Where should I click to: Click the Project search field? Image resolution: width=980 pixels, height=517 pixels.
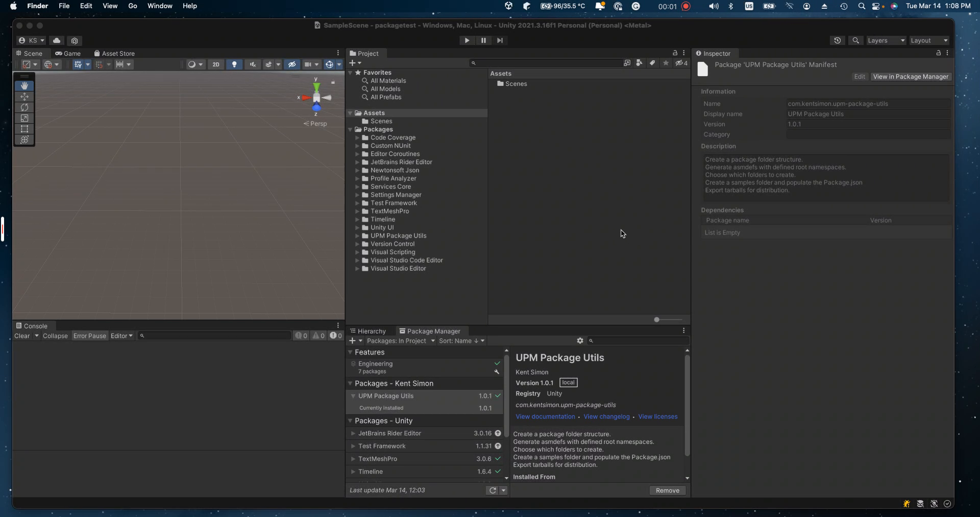point(545,63)
